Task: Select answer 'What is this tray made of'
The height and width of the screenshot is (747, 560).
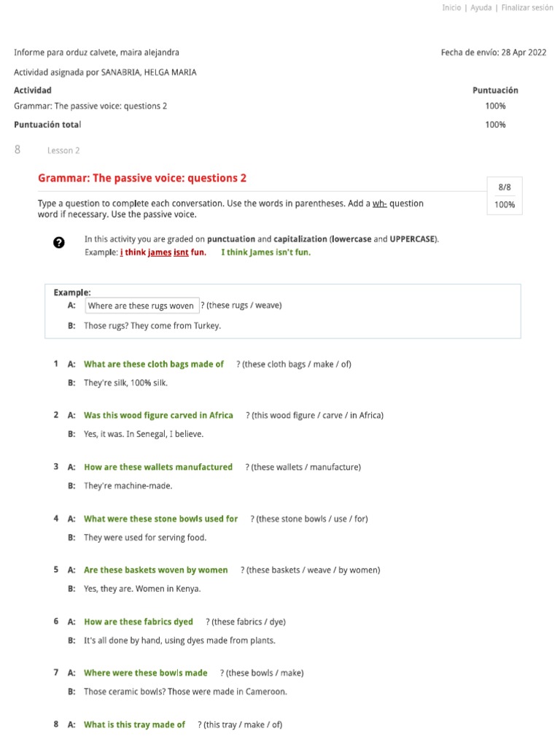Action: click(135, 725)
